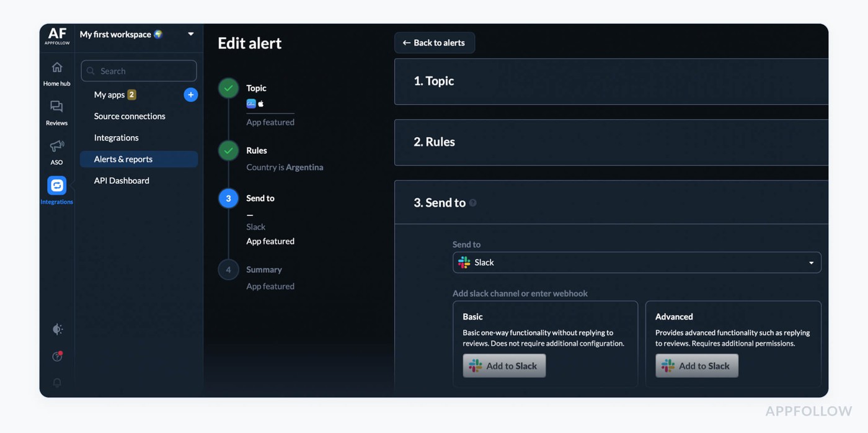Click the notifications bell icon
Screen dimensions: 868x433
[x=57, y=383]
